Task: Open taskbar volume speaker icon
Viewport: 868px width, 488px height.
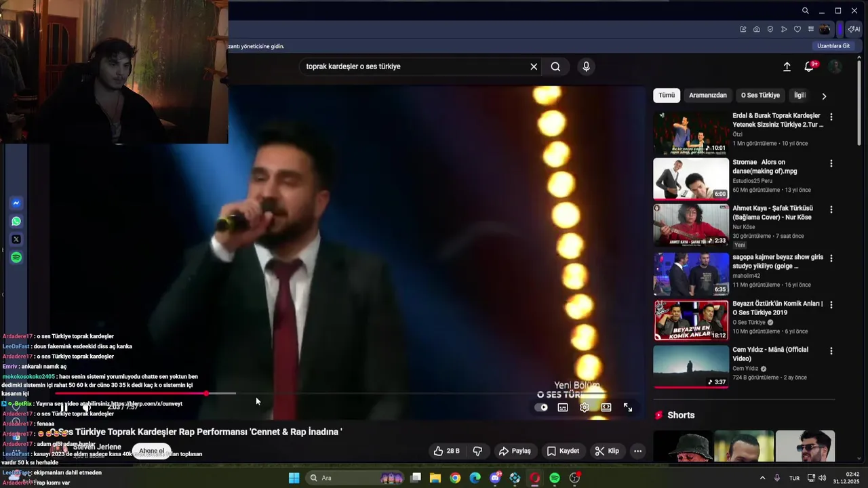Action: (x=823, y=478)
